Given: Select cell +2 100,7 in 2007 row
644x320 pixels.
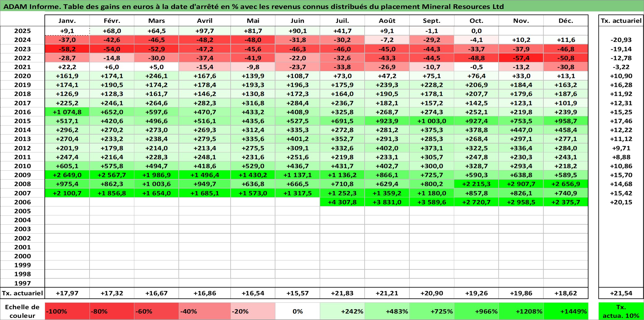Looking at the screenshot, I should [x=67, y=193].
